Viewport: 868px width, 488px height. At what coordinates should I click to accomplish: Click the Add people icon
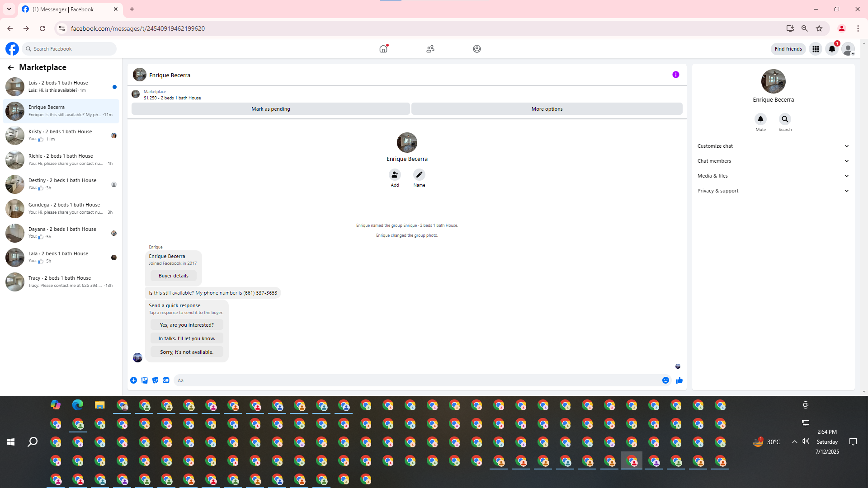click(395, 175)
